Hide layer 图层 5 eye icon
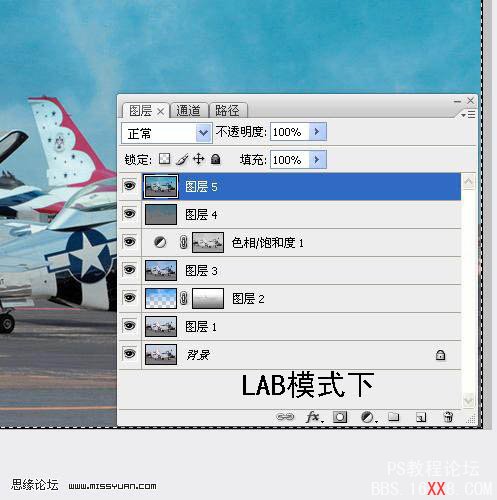Image resolution: width=497 pixels, height=500 pixels. coord(130,186)
